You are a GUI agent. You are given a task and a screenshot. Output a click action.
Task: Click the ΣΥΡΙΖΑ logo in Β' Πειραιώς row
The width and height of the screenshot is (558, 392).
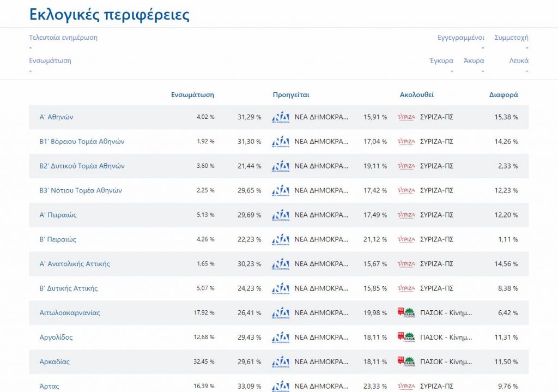coord(407,239)
